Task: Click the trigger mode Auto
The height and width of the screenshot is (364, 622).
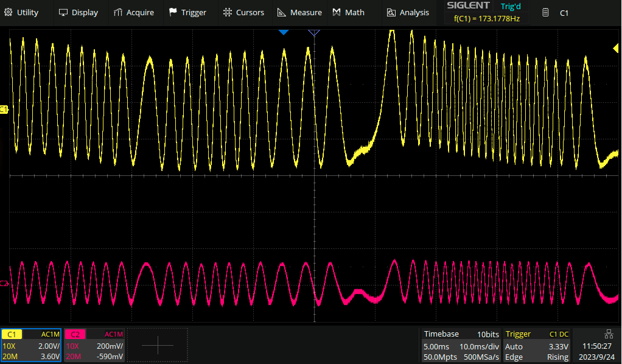Action: (514, 346)
